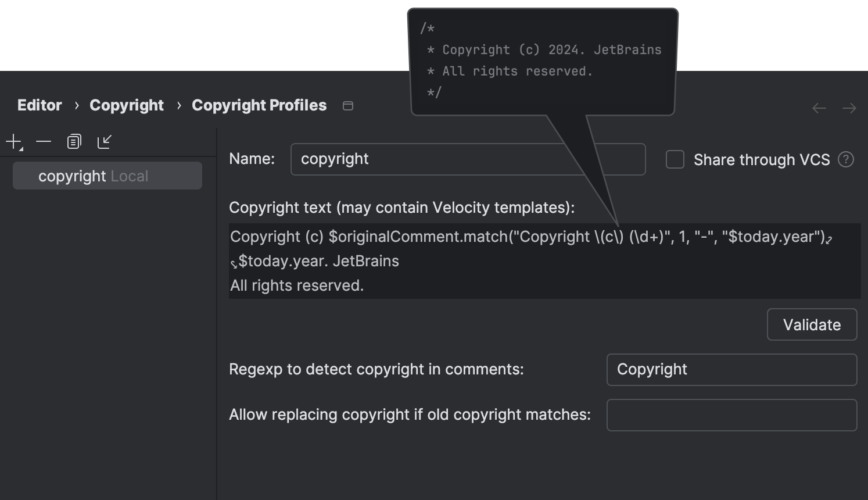Click the icon beside Copyright Profiles breadcrumb
This screenshot has height=500, width=868.
tap(347, 105)
